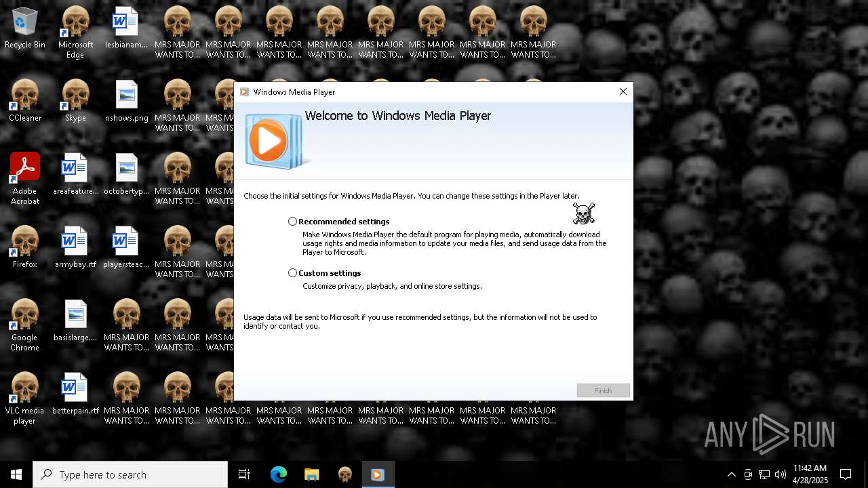Open the Google Chrome desktop shortcut
The width and height of the screenshot is (868, 488).
pyautogui.click(x=25, y=325)
